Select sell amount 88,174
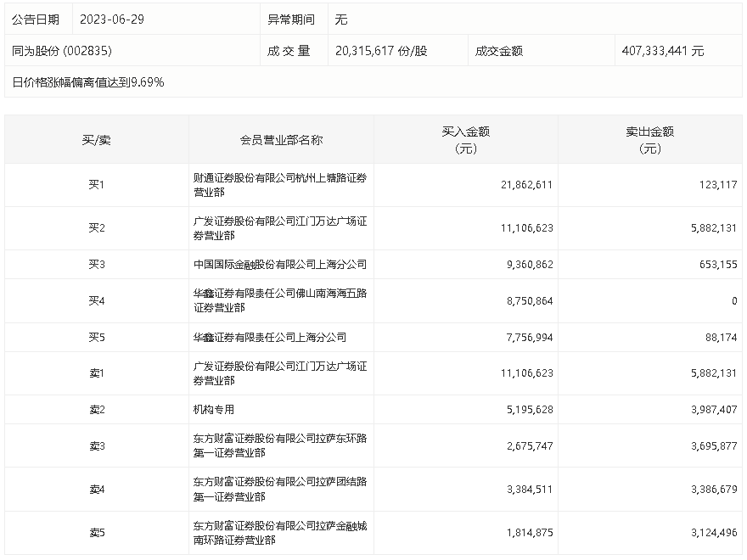Viewport: 747px width, 560px height. click(722, 338)
